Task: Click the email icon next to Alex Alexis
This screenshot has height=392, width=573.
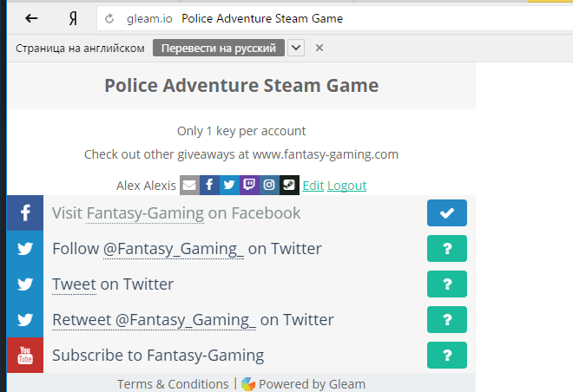Action: point(189,185)
